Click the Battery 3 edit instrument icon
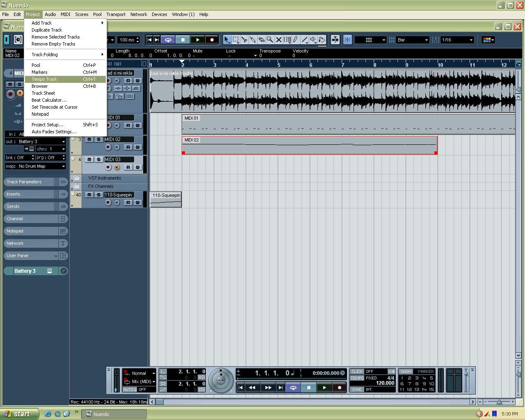This screenshot has width=525, height=420. point(64,271)
